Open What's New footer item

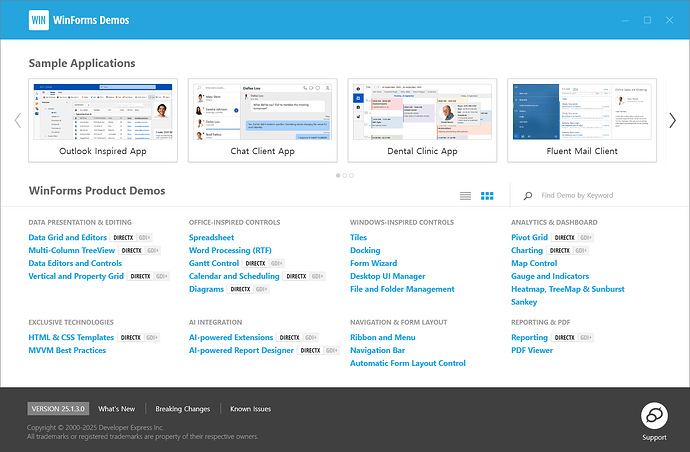pos(117,409)
